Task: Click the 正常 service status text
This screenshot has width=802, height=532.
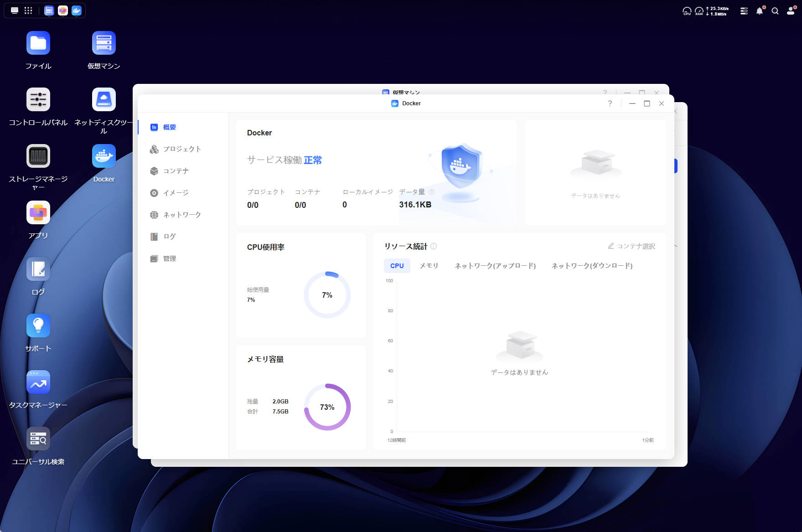Action: click(x=313, y=160)
